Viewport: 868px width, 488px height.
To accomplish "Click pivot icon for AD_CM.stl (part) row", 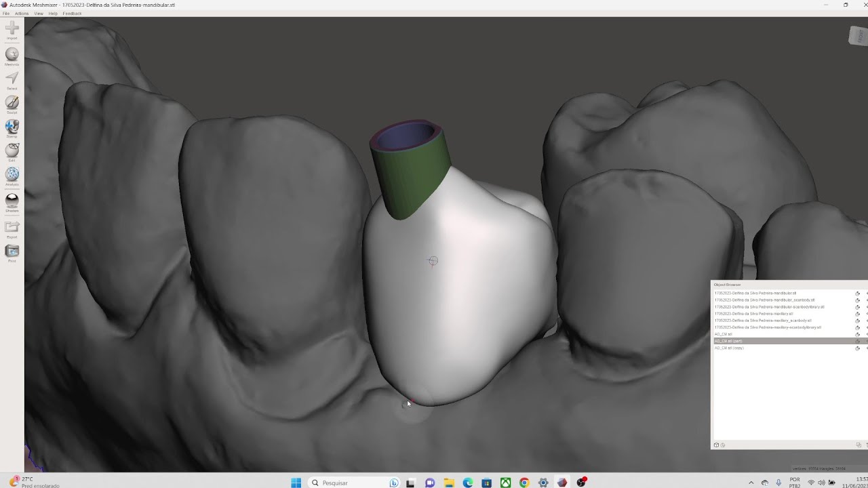I will tap(858, 341).
